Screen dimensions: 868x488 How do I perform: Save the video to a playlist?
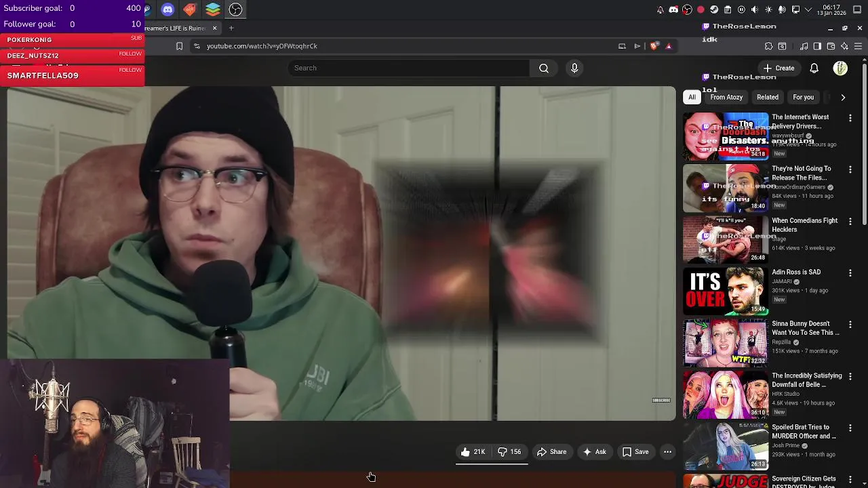tap(635, 452)
